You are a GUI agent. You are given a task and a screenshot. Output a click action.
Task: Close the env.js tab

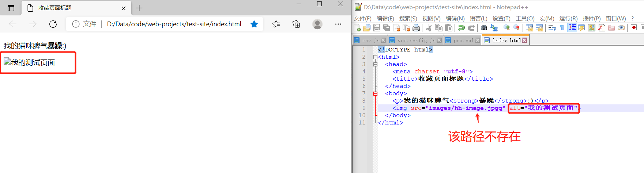(x=383, y=40)
